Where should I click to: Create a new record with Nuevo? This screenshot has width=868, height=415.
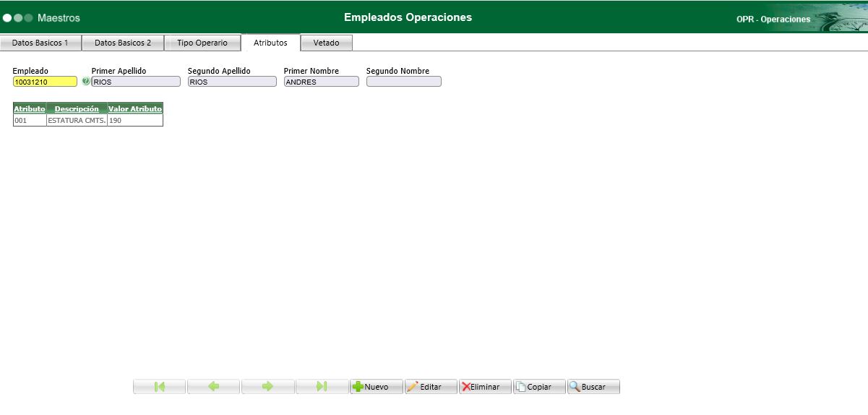[x=377, y=387]
